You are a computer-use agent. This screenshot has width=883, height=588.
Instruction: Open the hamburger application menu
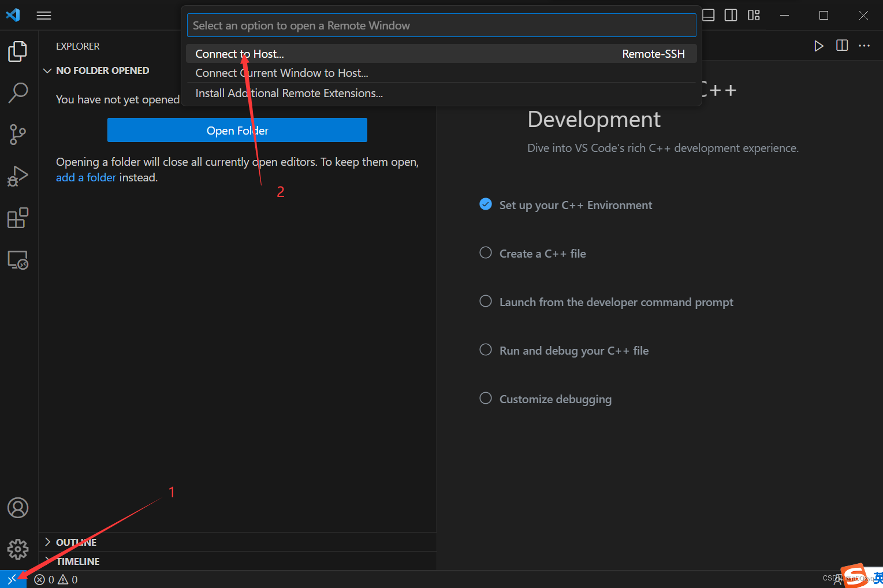click(44, 15)
